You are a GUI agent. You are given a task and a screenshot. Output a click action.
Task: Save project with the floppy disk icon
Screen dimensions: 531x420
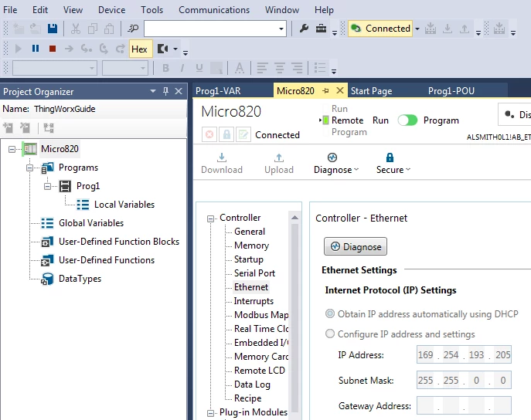(53, 29)
